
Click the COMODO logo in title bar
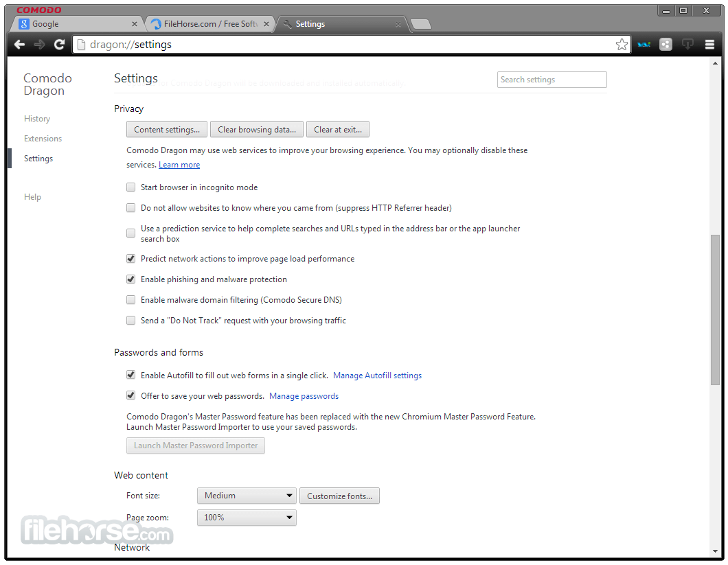[x=39, y=10]
